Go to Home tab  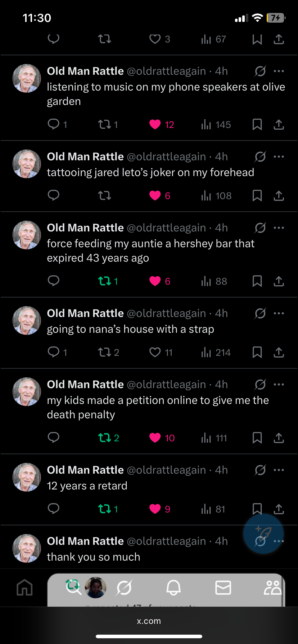click(25, 588)
